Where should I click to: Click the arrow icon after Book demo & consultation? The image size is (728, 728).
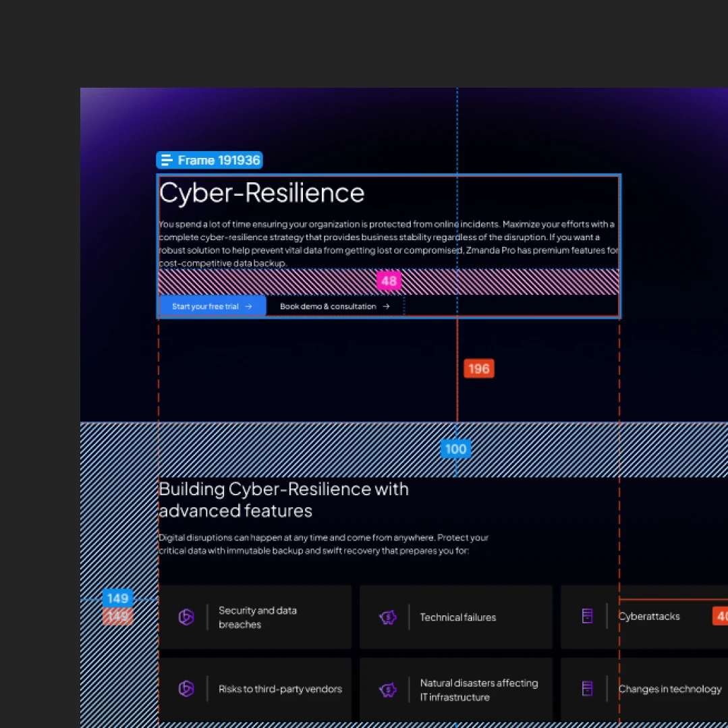click(x=386, y=306)
